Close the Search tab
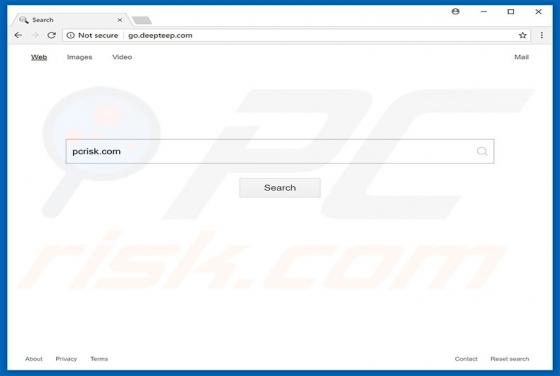The width and height of the screenshot is (560, 376). click(120, 20)
